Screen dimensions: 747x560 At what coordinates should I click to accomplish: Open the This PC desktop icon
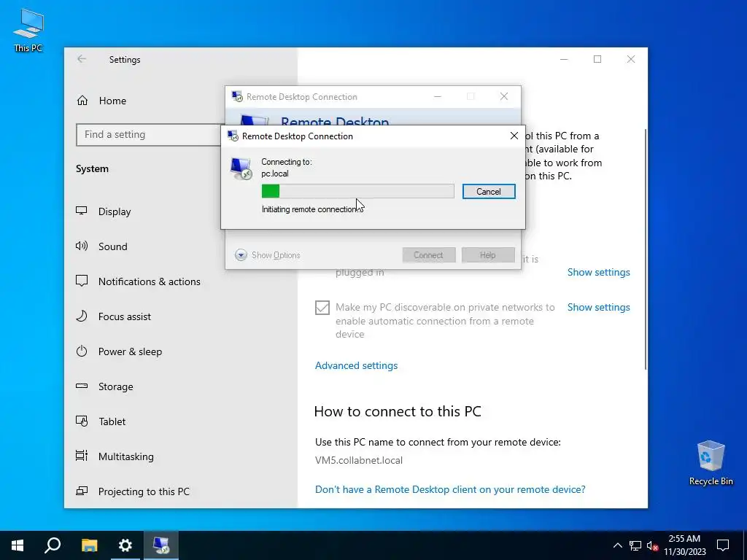28,30
